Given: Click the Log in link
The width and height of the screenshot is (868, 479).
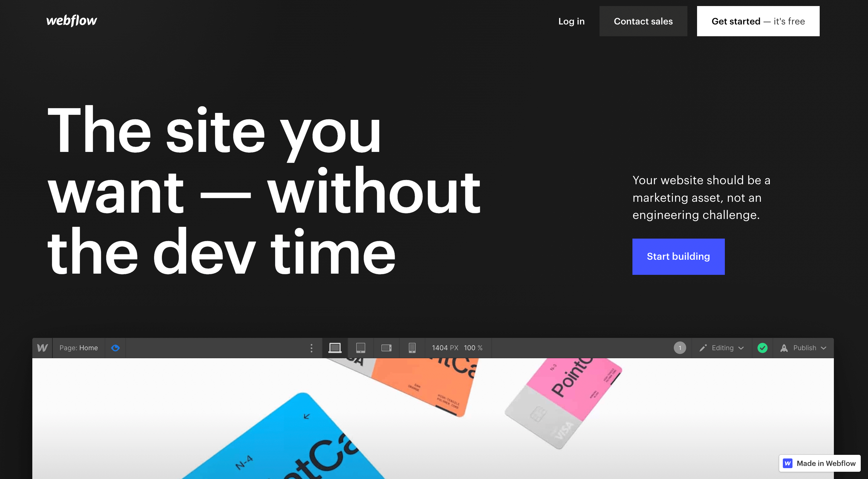Looking at the screenshot, I should (571, 21).
